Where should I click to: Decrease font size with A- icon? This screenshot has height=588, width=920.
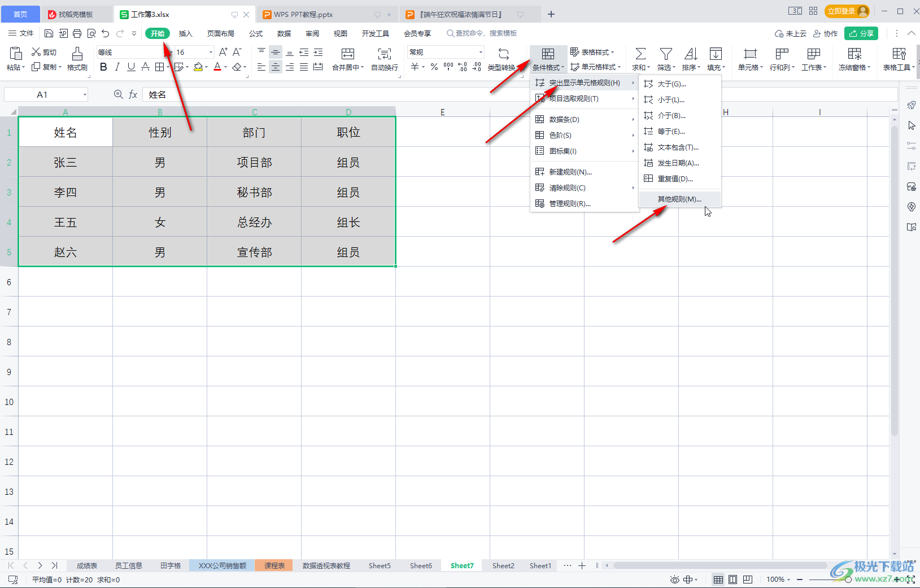pos(237,52)
